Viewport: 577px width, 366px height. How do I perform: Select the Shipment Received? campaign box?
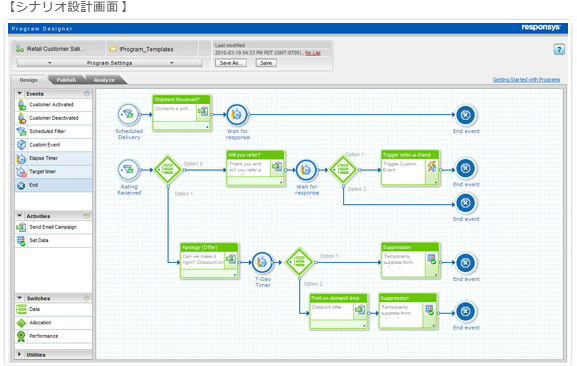coord(182,113)
